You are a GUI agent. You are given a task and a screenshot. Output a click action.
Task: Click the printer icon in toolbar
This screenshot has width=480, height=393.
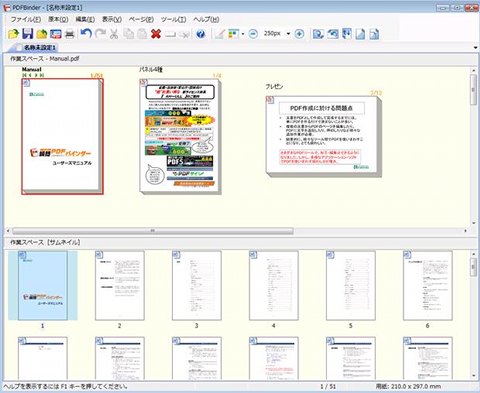(70, 34)
